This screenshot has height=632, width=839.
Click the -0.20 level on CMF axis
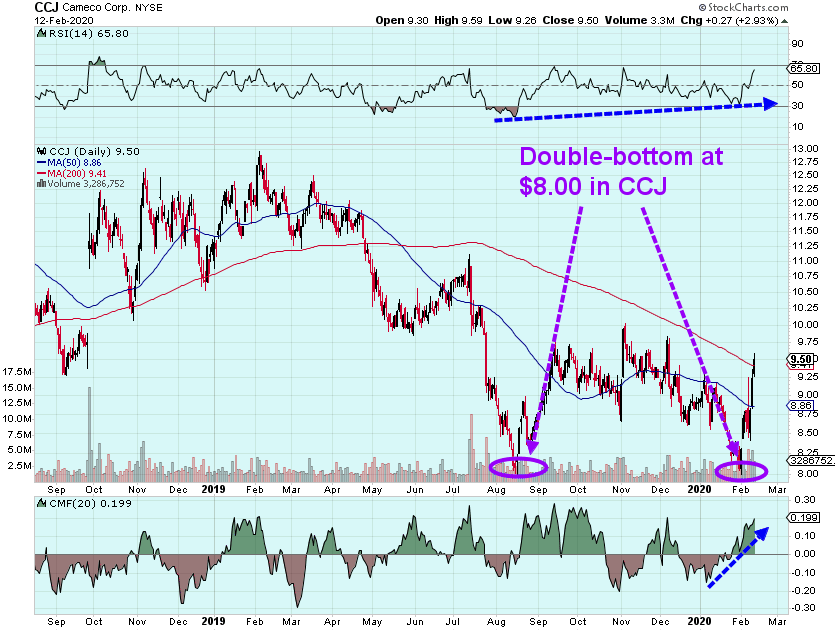click(x=803, y=591)
